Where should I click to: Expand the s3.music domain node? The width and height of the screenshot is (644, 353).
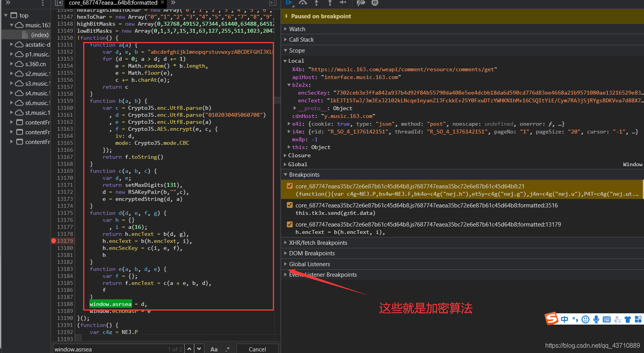12,83
